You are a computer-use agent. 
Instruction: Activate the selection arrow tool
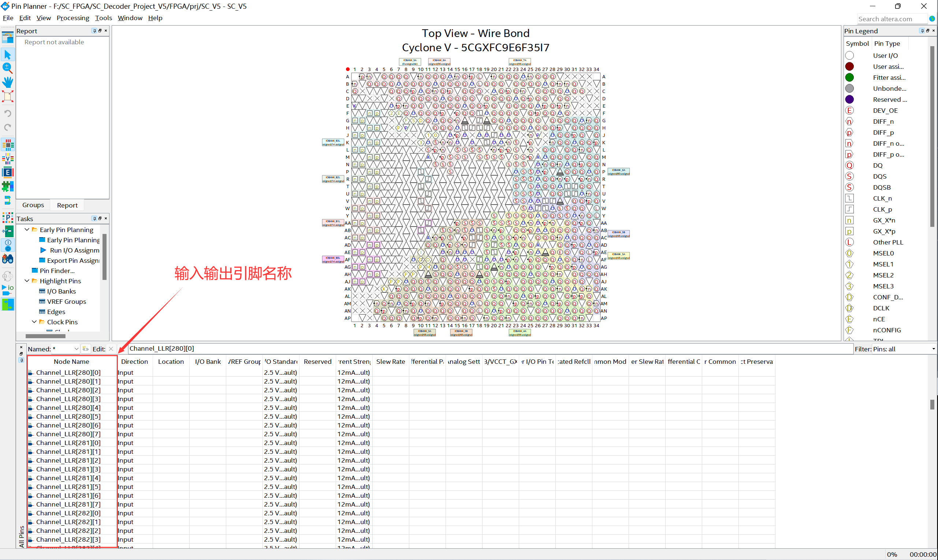[x=8, y=54]
